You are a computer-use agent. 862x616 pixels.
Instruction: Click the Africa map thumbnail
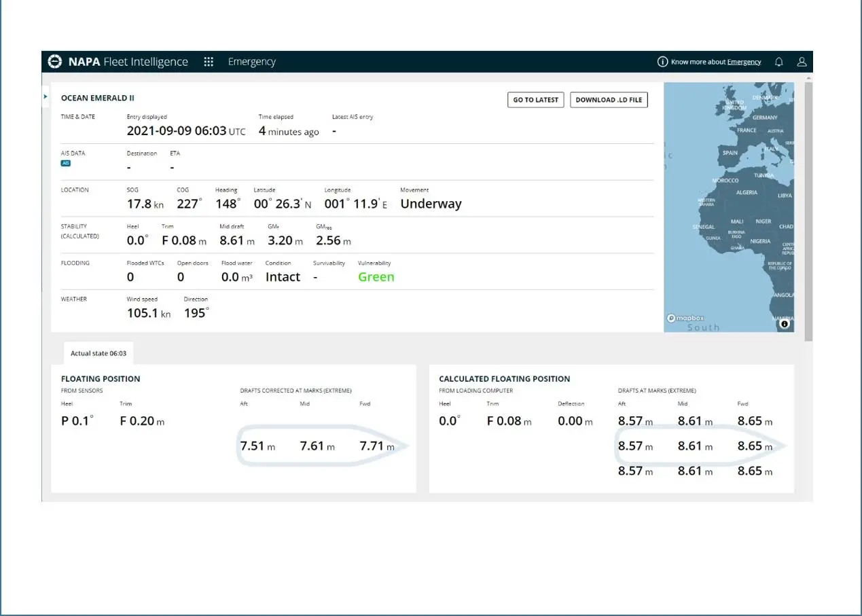pyautogui.click(x=729, y=207)
